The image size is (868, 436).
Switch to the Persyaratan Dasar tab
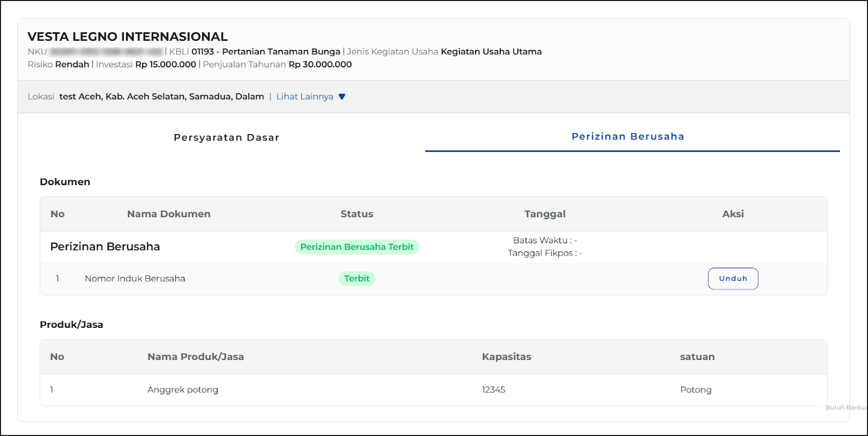tap(226, 137)
